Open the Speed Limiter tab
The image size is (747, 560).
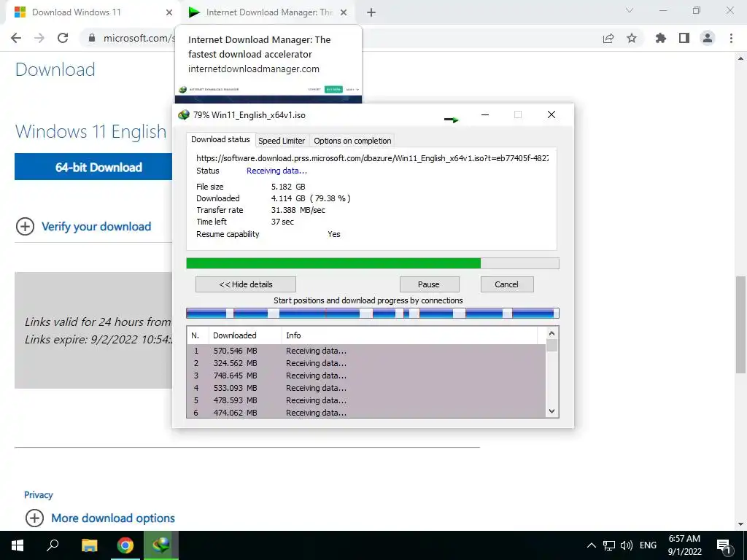282,141
